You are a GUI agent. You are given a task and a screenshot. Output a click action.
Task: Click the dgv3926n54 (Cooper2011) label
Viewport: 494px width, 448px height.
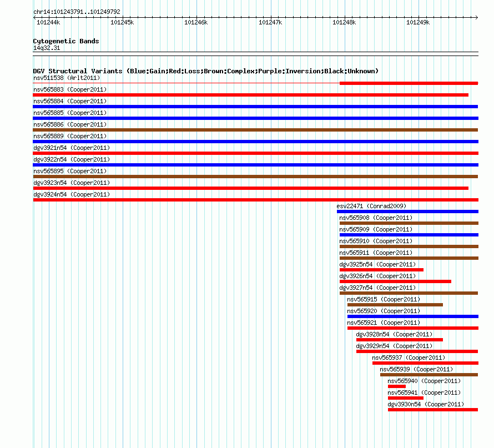pyautogui.click(x=377, y=276)
